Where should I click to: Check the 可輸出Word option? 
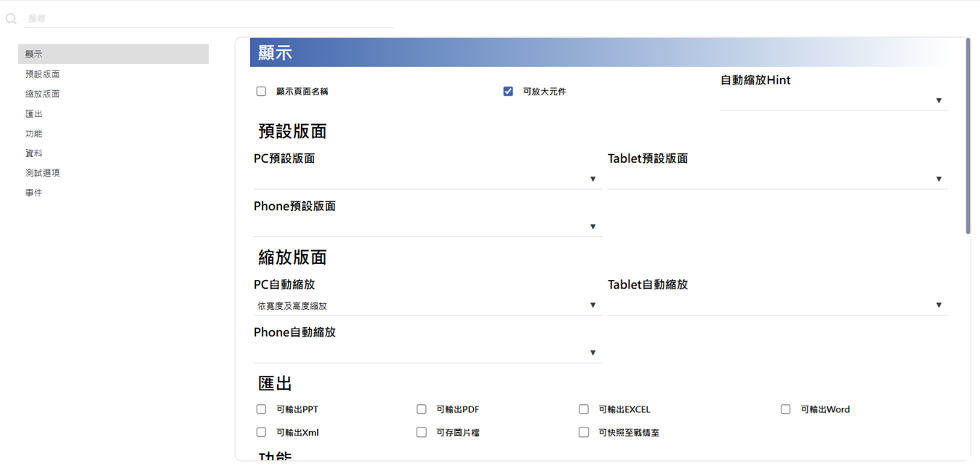click(785, 409)
